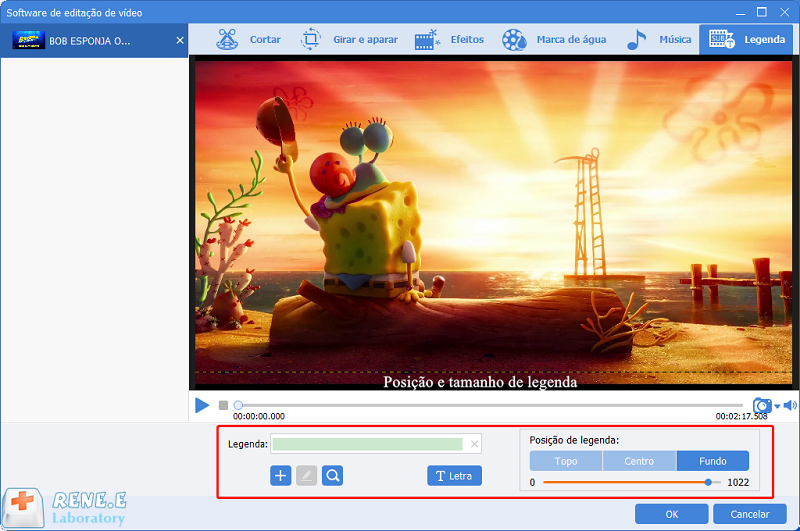The width and height of the screenshot is (800, 531).
Task: Click the scissors Cortar icon
Action: coord(227,39)
